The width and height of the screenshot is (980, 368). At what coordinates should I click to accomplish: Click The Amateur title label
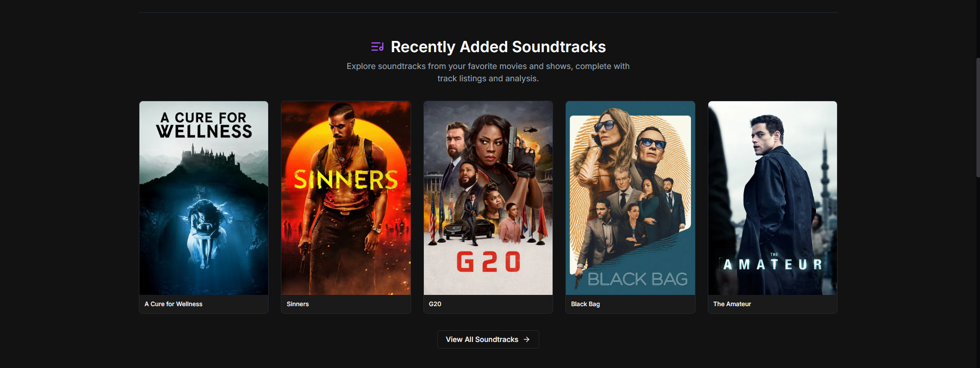732,304
